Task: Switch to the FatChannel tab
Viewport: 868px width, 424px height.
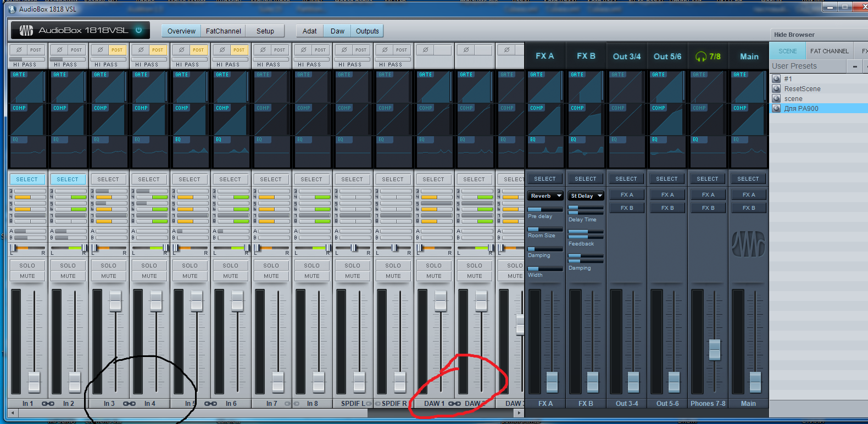Action: pyautogui.click(x=223, y=31)
